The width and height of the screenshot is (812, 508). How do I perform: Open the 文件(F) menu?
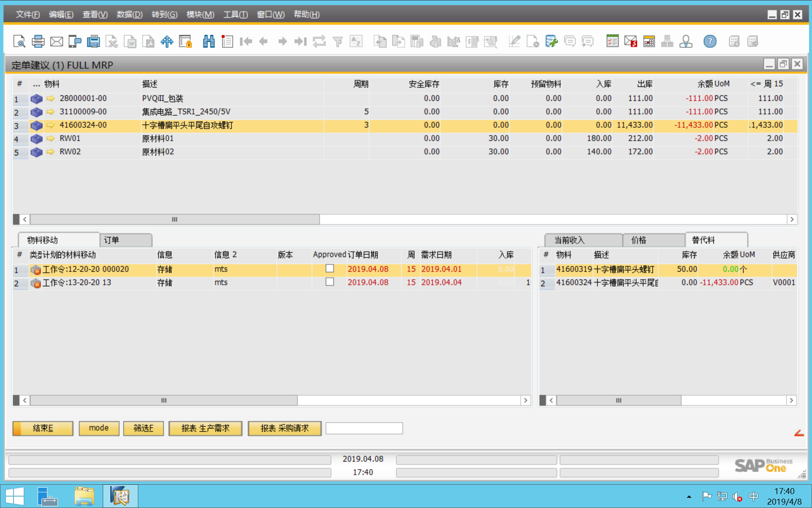pos(28,14)
